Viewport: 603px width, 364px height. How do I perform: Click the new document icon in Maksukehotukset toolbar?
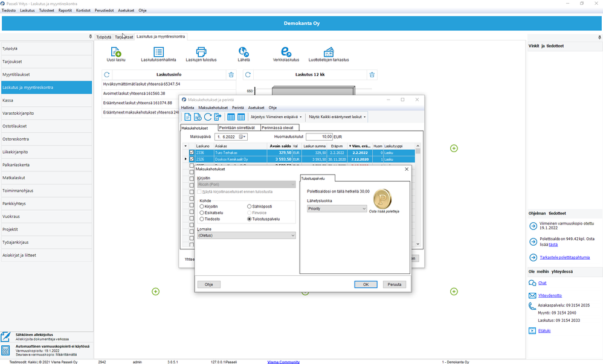pyautogui.click(x=188, y=117)
